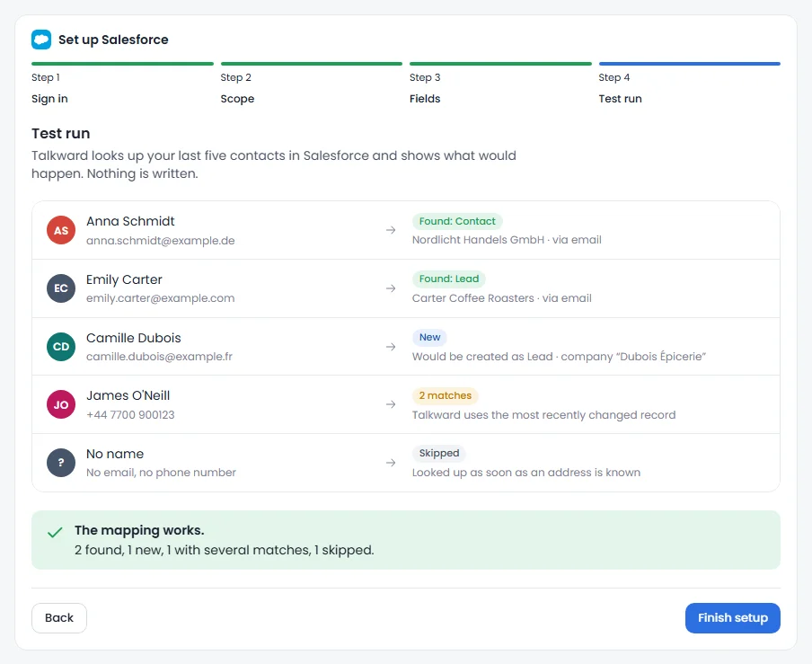812x664 pixels.
Task: Click the 'Skipped' badge
Action: (439, 453)
